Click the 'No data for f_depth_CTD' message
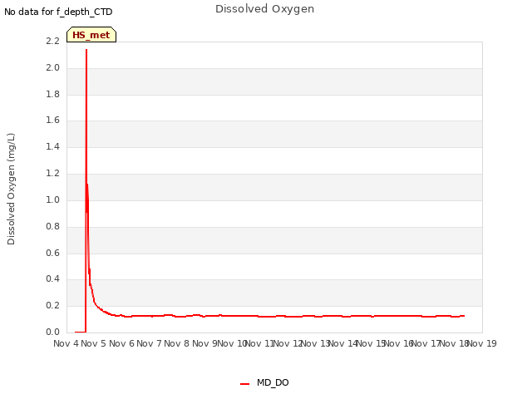Screen dimensions: 532x399 [58, 12]
